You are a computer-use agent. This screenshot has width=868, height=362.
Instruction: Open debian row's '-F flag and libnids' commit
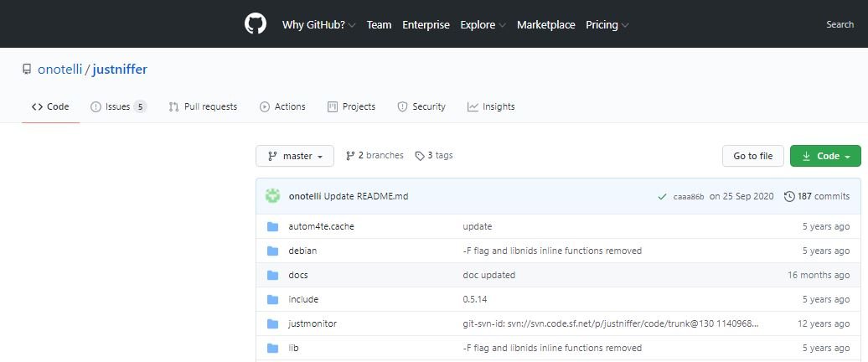[552, 251]
